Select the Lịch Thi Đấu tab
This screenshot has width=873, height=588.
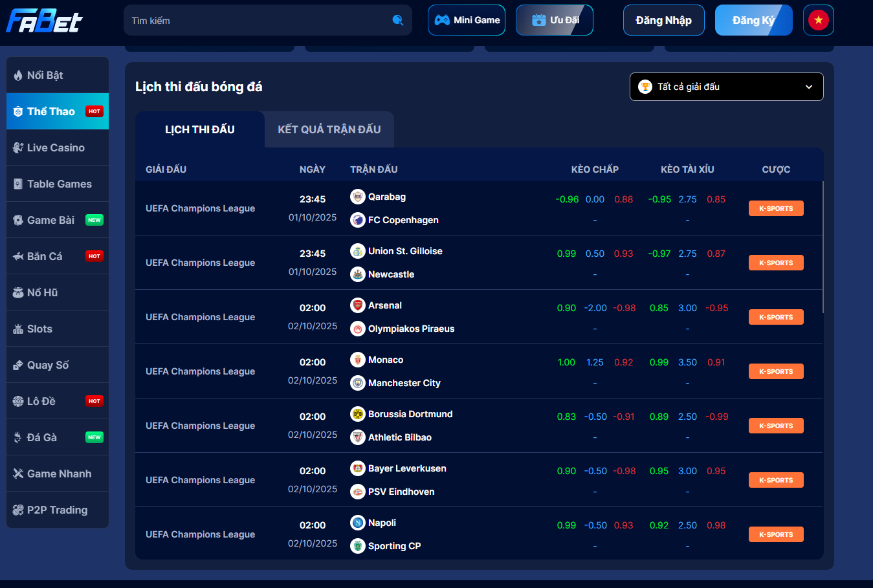click(199, 129)
